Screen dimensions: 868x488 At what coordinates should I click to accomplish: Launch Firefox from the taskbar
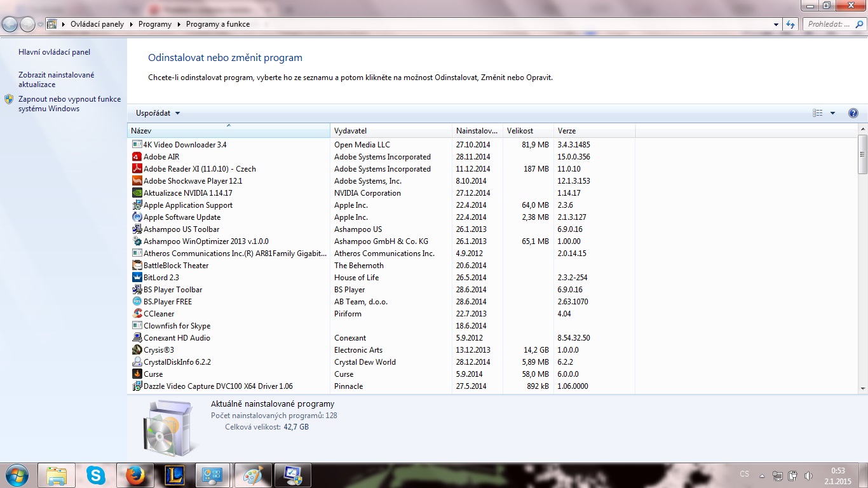pyautogui.click(x=135, y=475)
